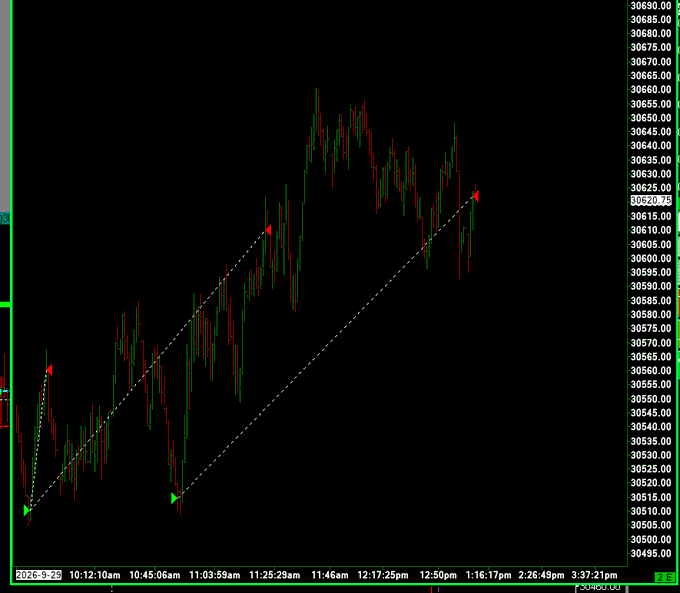Click the 11:46am time axis label

pos(330,575)
